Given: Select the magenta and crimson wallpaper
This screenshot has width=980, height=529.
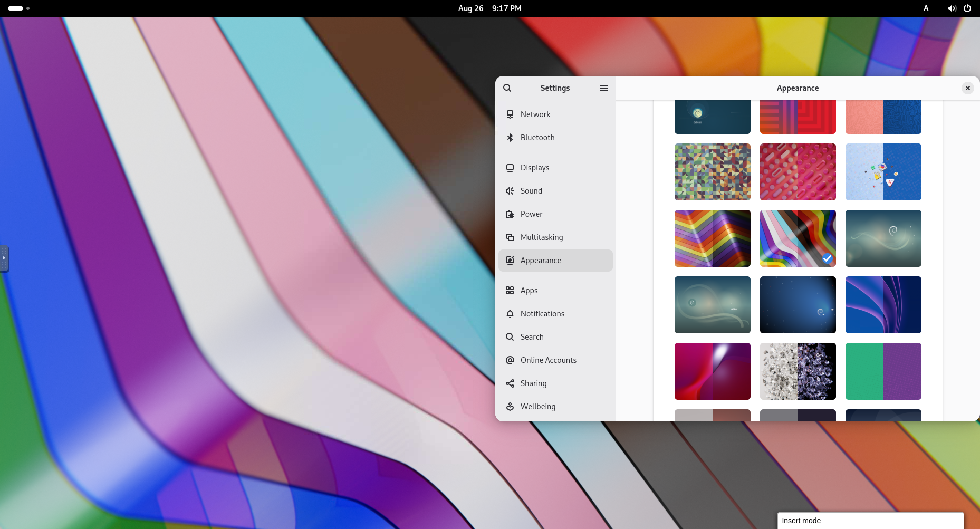Looking at the screenshot, I should click(x=713, y=371).
